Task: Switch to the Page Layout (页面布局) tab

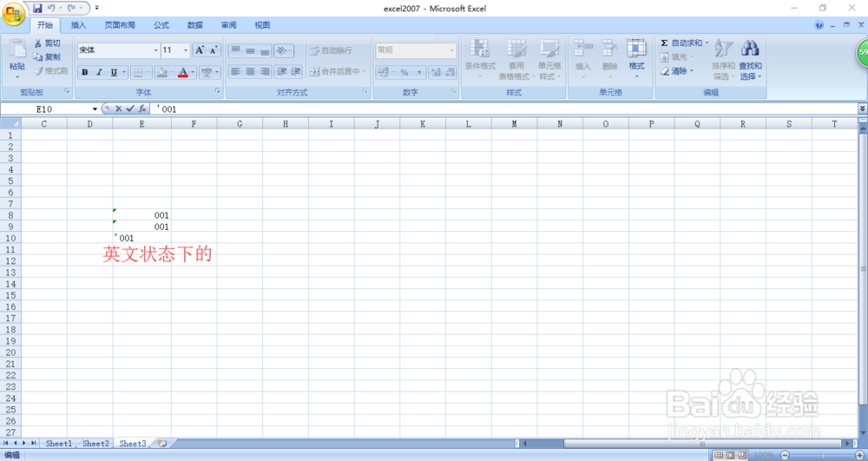Action: pos(120,25)
